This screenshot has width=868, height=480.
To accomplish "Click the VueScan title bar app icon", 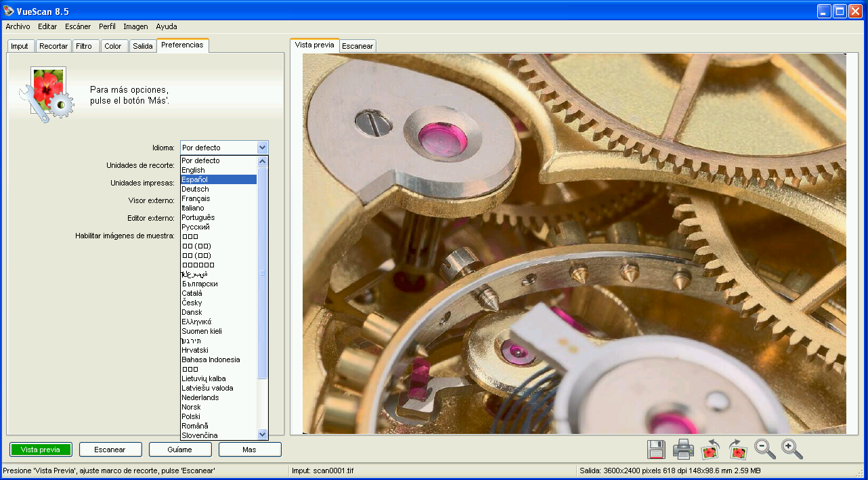I will (9, 12).
